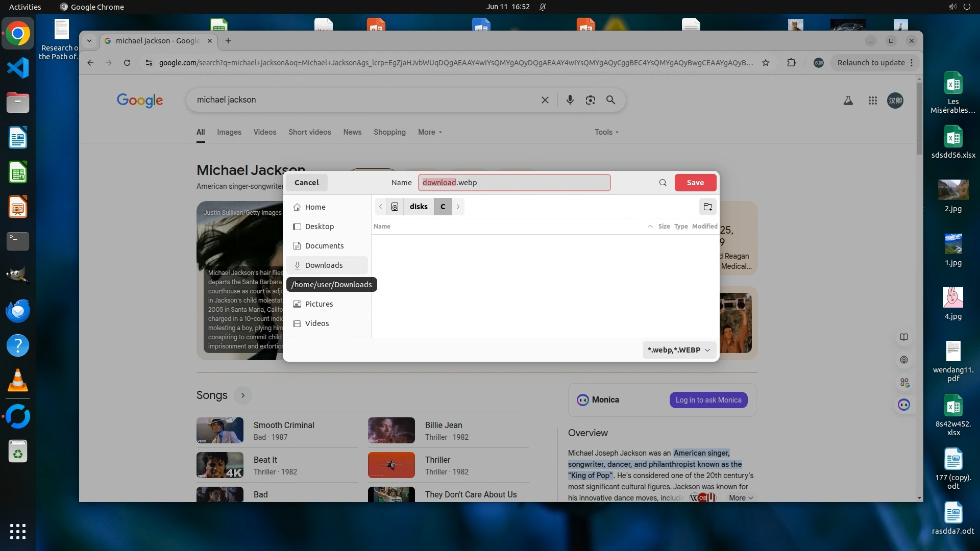Reload the current page
The image size is (980, 551).
coord(127,63)
